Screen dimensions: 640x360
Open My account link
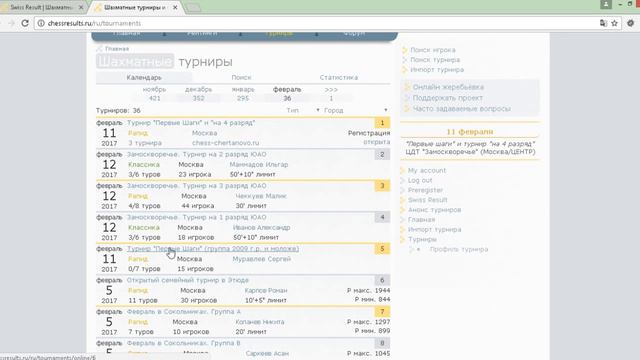coord(427,170)
